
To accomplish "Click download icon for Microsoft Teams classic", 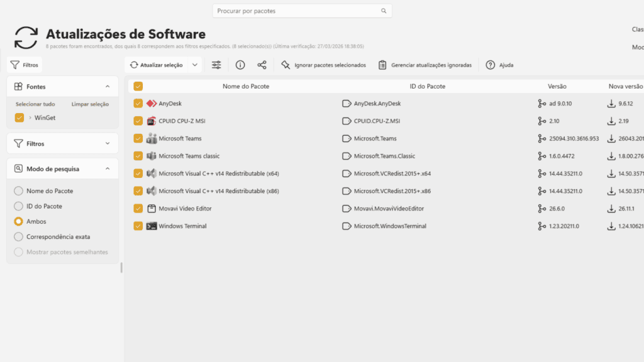I will (611, 156).
